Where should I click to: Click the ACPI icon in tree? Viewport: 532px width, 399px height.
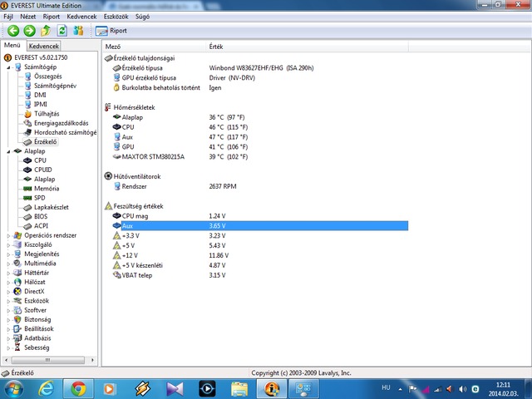27,226
